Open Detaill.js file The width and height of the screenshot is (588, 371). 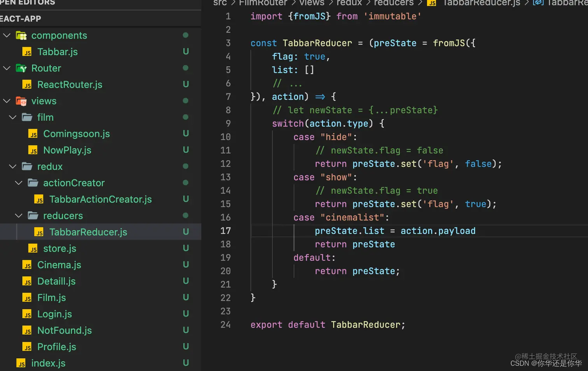(56, 281)
